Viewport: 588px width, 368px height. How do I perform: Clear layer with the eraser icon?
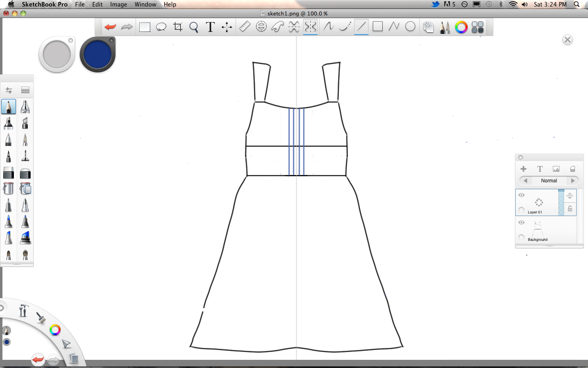(x=572, y=169)
